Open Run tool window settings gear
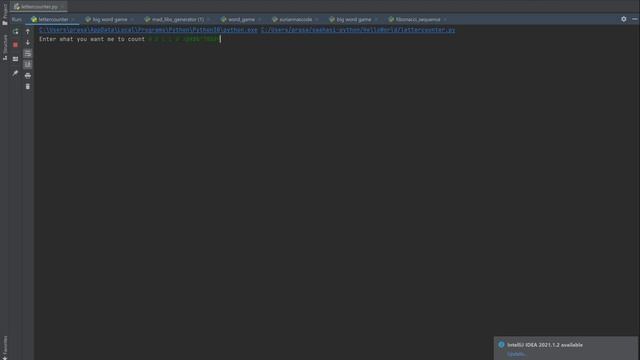640x360 pixels. point(624,19)
